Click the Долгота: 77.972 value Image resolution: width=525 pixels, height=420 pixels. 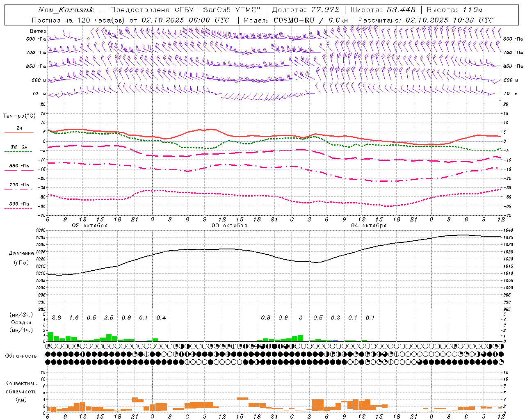pos(306,10)
